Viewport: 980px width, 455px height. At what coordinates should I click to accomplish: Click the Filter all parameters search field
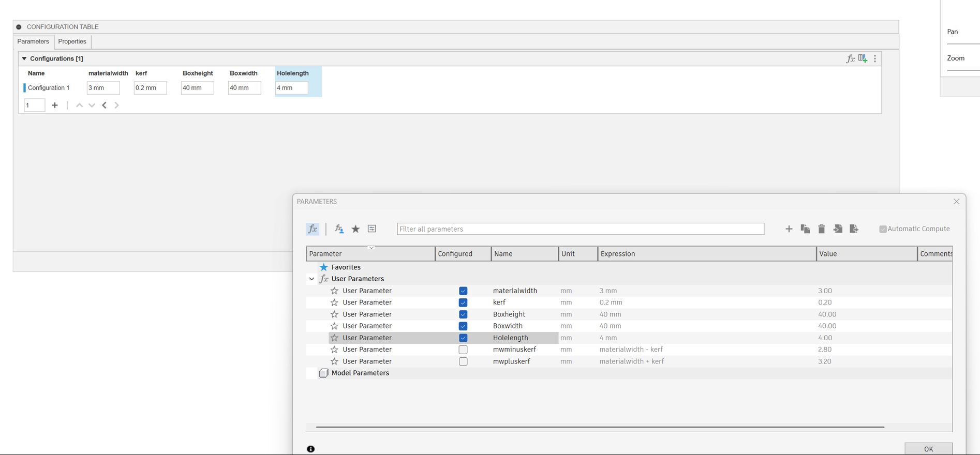pos(580,229)
